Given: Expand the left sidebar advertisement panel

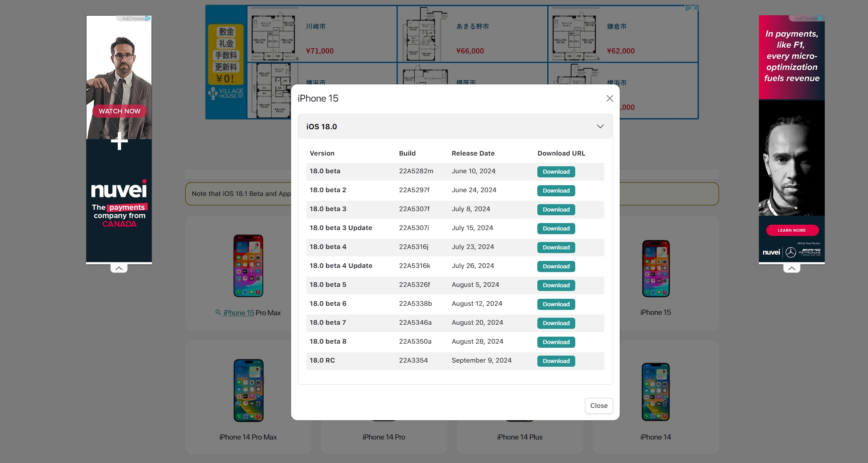Looking at the screenshot, I should tap(119, 268).
